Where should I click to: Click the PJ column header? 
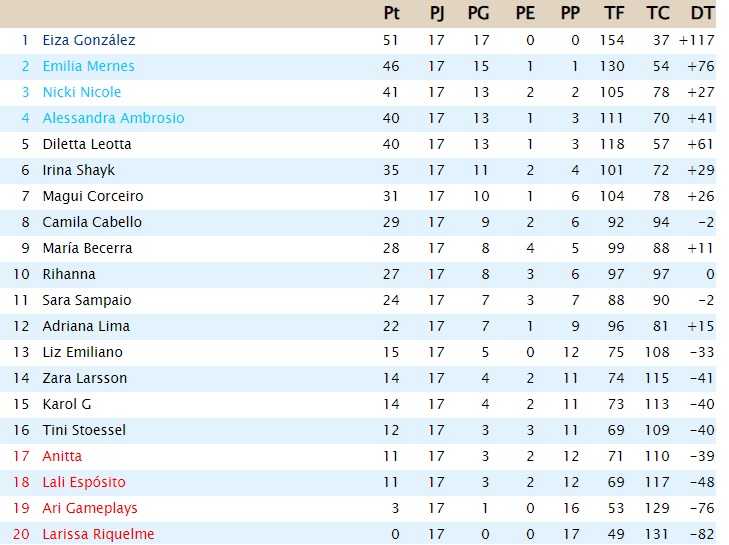(x=437, y=13)
